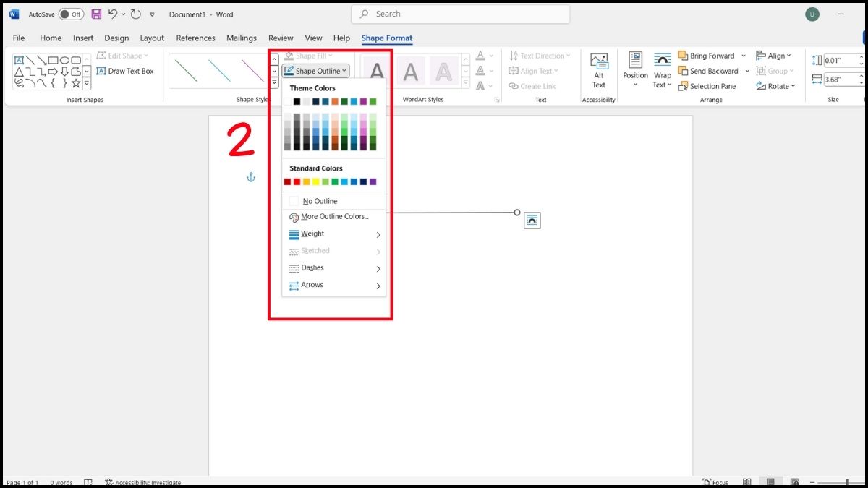868x488 pixels.
Task: Expand the Weight submenu
Action: 333,234
